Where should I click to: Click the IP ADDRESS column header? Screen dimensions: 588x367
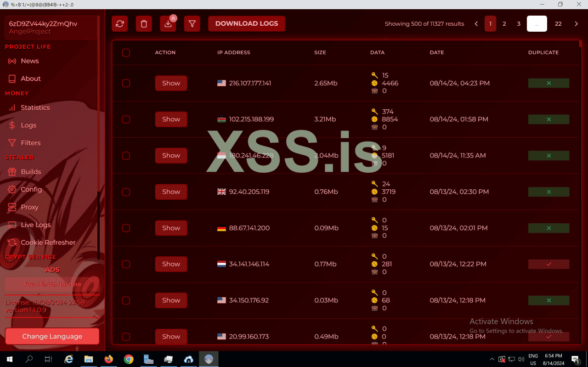(x=234, y=53)
